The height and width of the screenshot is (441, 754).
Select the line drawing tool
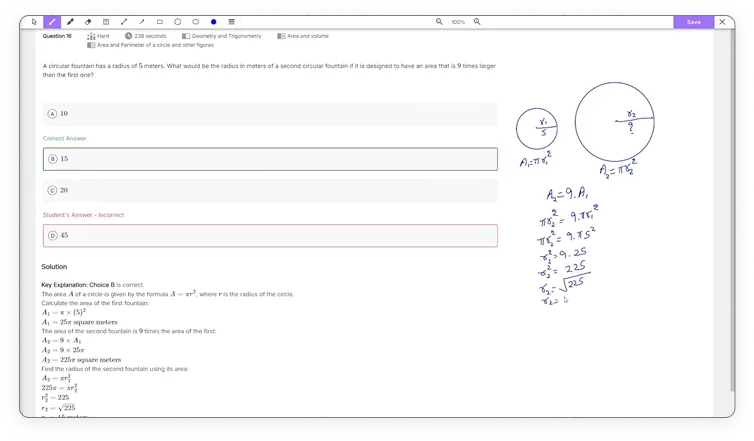pyautogui.click(x=124, y=22)
